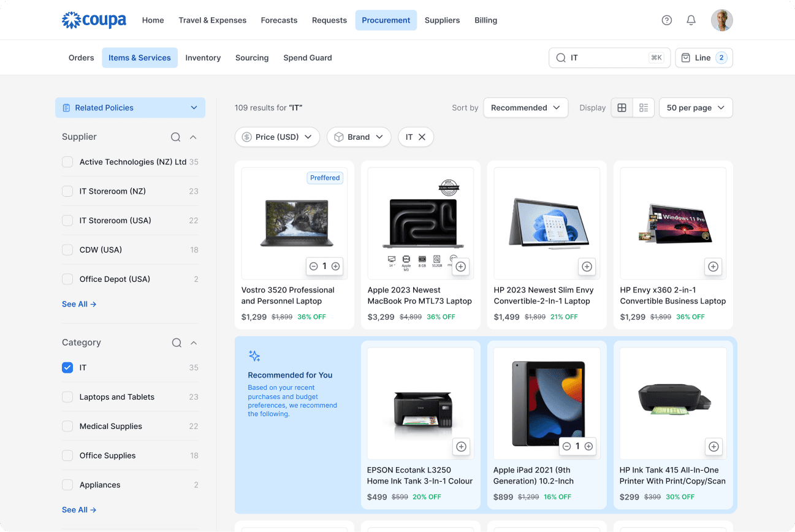Click See All under Category
The image size is (795, 532).
point(79,510)
